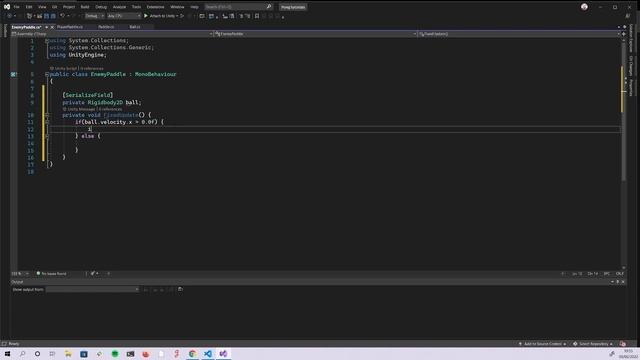Image resolution: width=640 pixels, height=360 pixels.
Task: Open the FixedUpdate member navigation dropdown
Action: point(519,34)
